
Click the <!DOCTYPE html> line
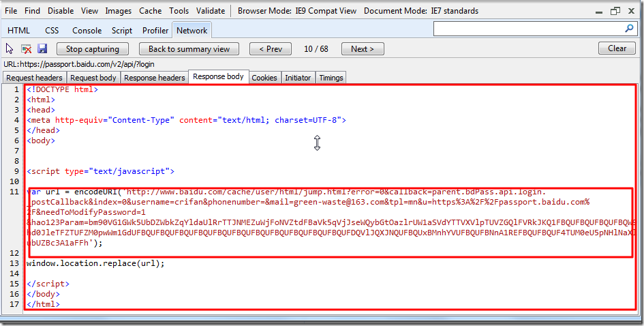63,89
